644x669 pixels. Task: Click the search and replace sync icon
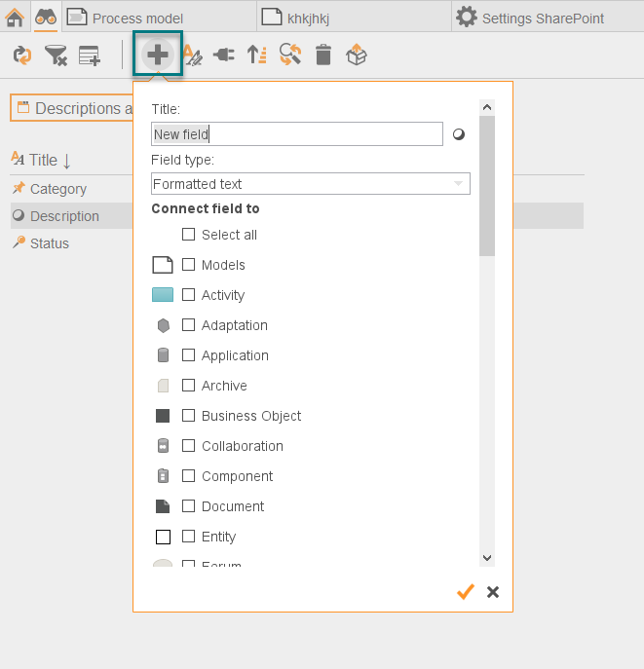point(290,55)
